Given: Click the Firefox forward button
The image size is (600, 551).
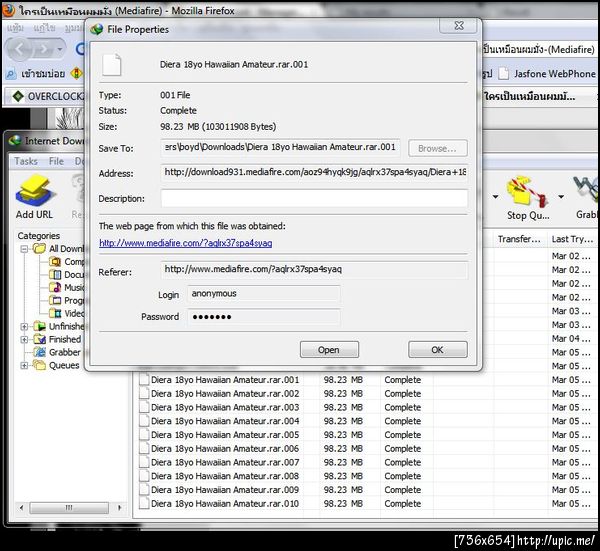Looking at the screenshot, I should click(43, 49).
